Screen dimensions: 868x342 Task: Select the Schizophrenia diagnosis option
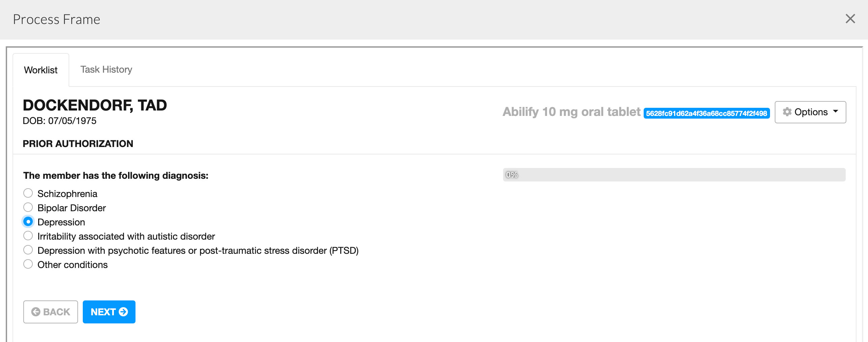click(x=28, y=193)
